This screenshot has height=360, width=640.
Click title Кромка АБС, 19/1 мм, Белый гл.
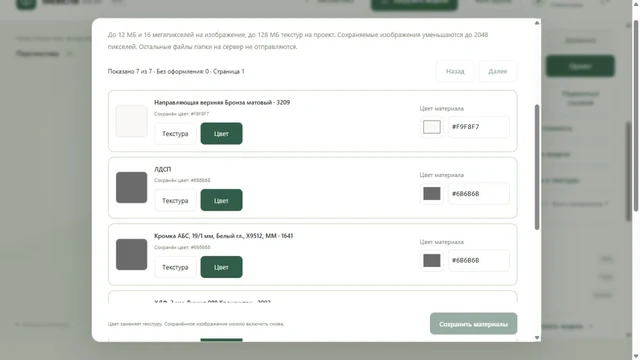coord(224,236)
